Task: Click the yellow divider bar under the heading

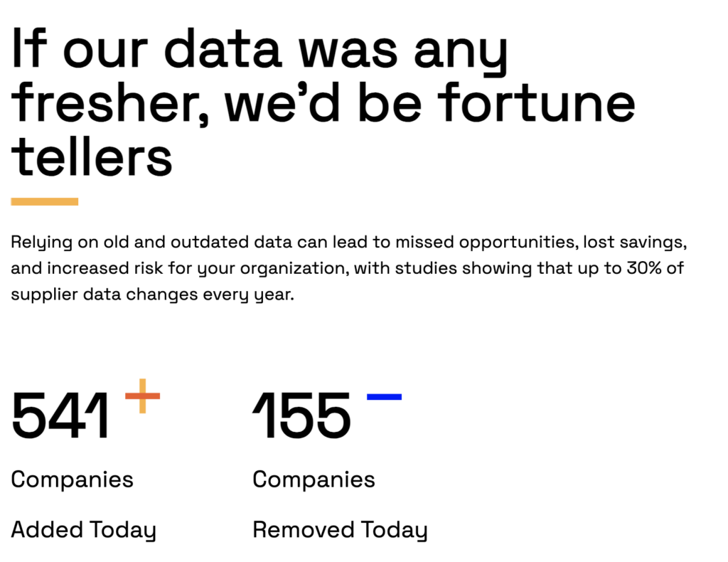Action: (x=45, y=202)
